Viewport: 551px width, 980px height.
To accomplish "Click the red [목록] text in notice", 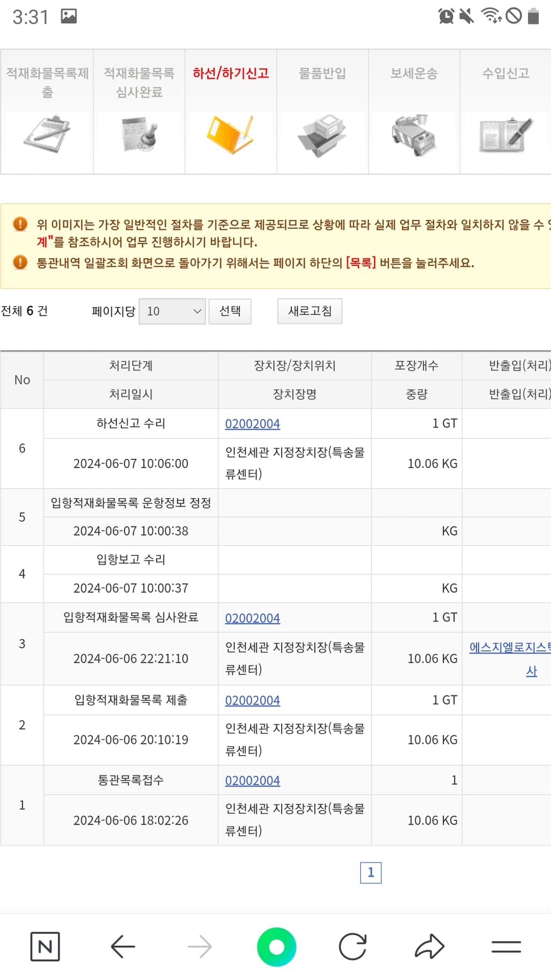I will [361, 263].
